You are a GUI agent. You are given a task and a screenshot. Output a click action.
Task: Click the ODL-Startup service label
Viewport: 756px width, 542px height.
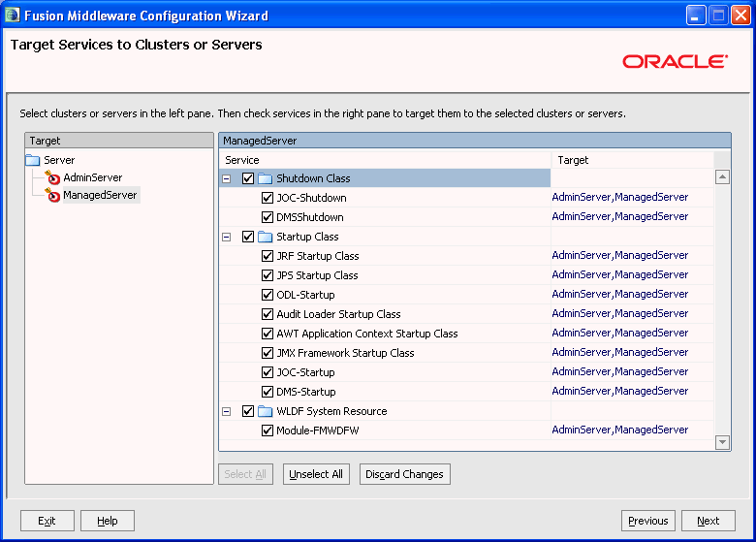(305, 295)
